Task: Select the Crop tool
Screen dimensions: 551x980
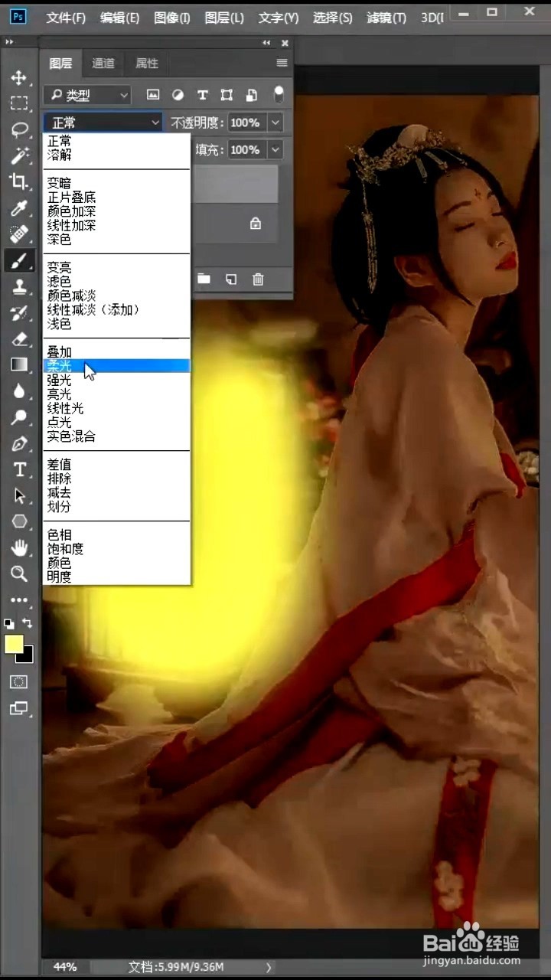Action: [x=19, y=181]
